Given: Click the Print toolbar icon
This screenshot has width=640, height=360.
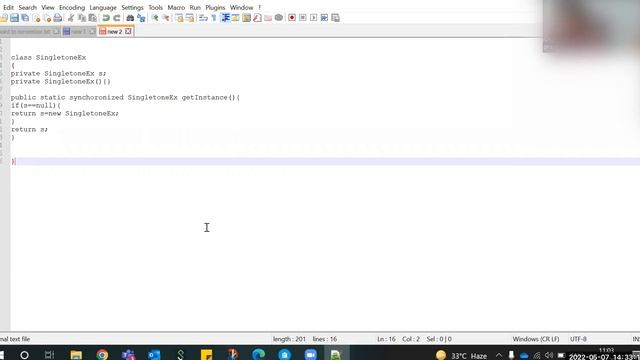Looking at the screenshot, I should pyautogui.click(x=58, y=18).
